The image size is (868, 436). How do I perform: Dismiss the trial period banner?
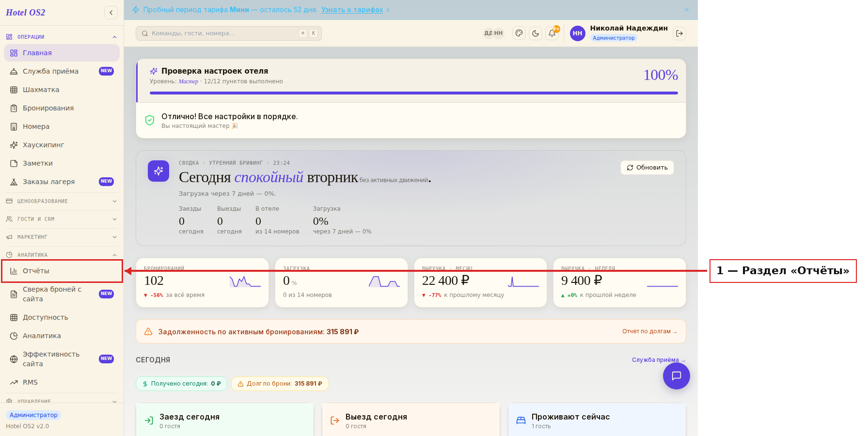point(687,10)
